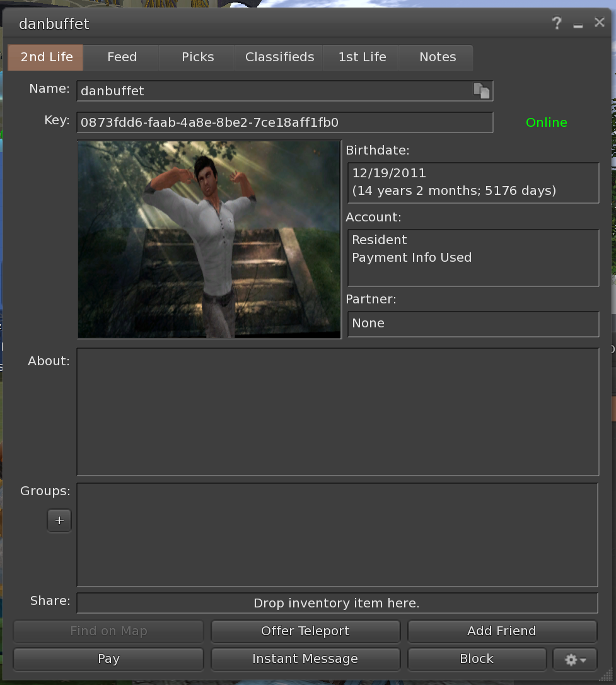The image size is (616, 685).
Task: Start an Instant Message with danbuffet
Action: [305, 659]
